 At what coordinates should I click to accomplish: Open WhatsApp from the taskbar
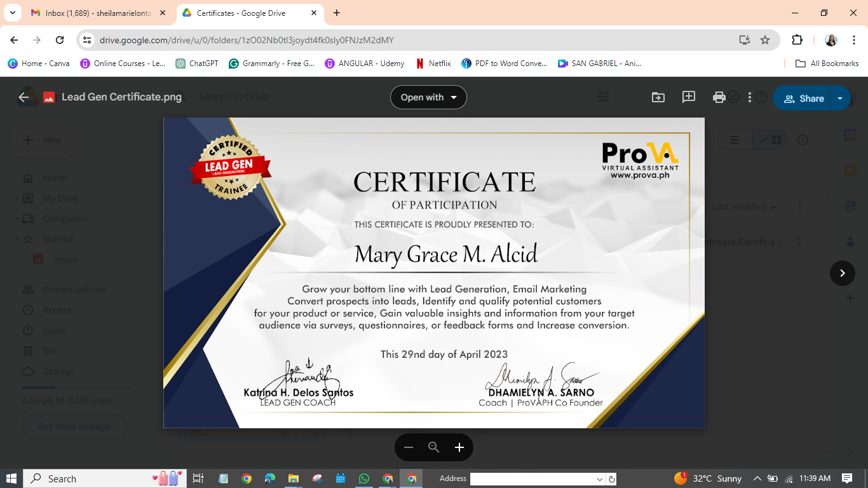(x=363, y=478)
